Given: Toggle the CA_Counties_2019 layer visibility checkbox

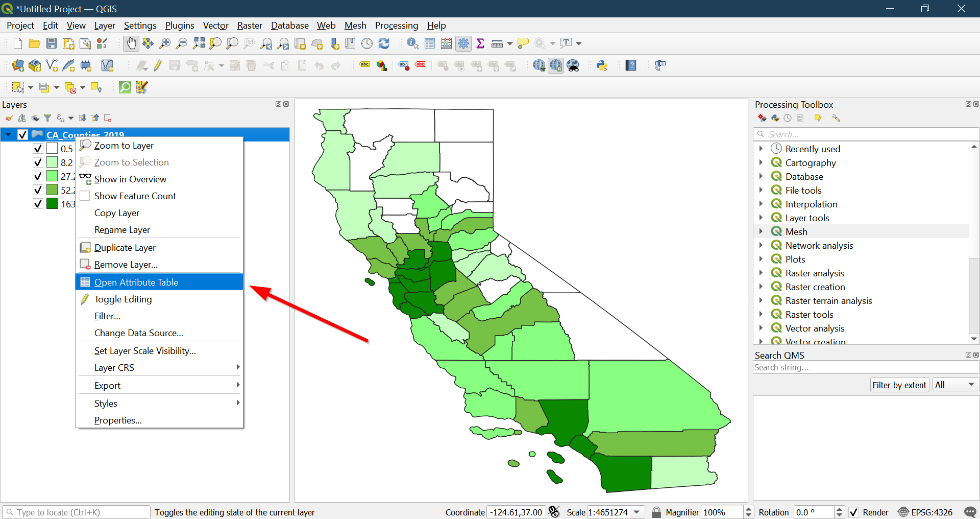Looking at the screenshot, I should coord(22,135).
